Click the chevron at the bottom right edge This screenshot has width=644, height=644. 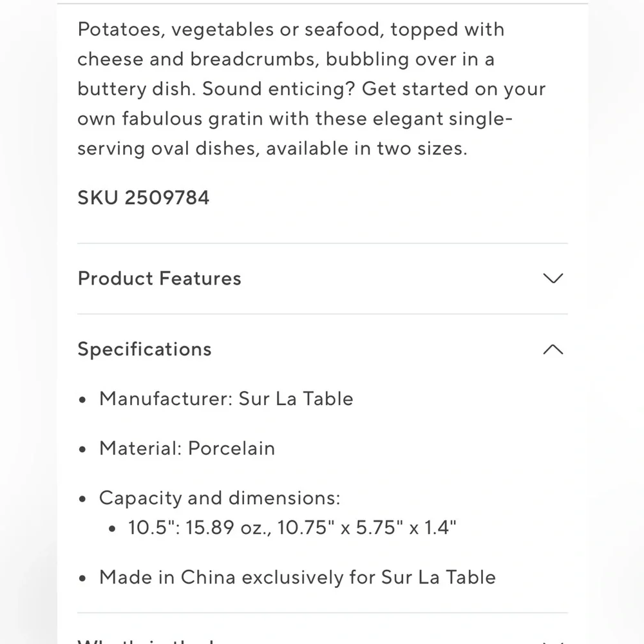point(553,641)
